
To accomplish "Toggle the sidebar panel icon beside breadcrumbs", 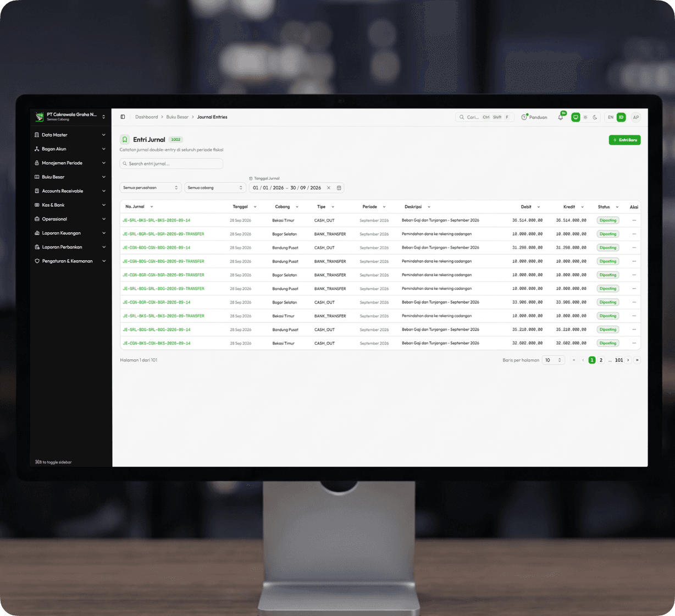I will 123,117.
